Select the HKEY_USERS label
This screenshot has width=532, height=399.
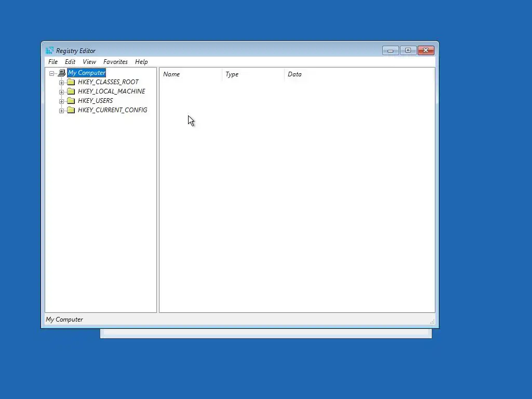(x=96, y=101)
